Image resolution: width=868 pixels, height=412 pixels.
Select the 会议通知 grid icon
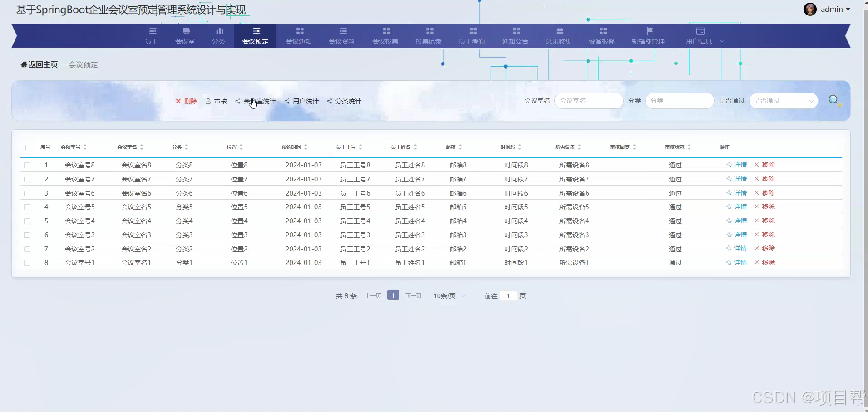point(300,31)
